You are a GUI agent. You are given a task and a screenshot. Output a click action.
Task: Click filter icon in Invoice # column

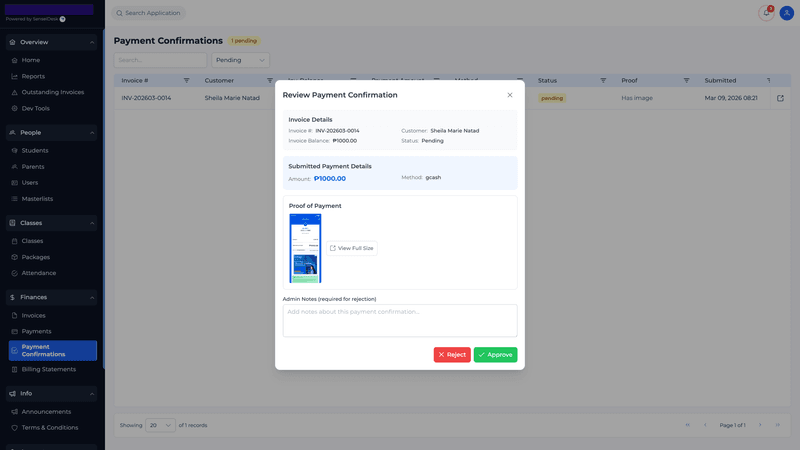186,80
